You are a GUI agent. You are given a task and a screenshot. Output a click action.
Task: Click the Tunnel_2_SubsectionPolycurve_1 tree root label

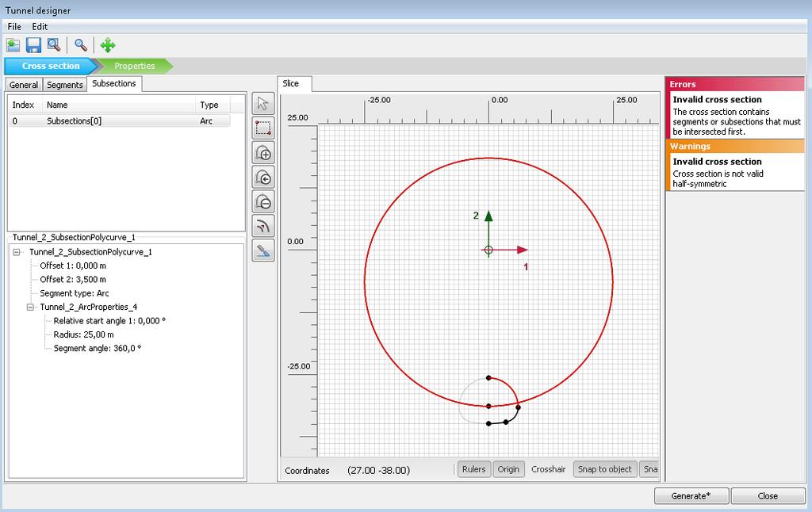90,252
